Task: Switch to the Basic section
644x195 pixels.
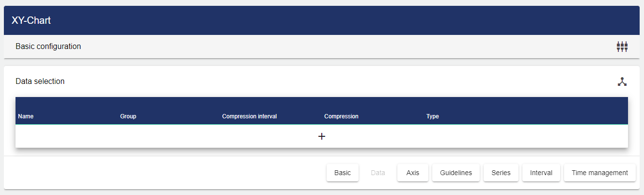Action: click(x=343, y=173)
